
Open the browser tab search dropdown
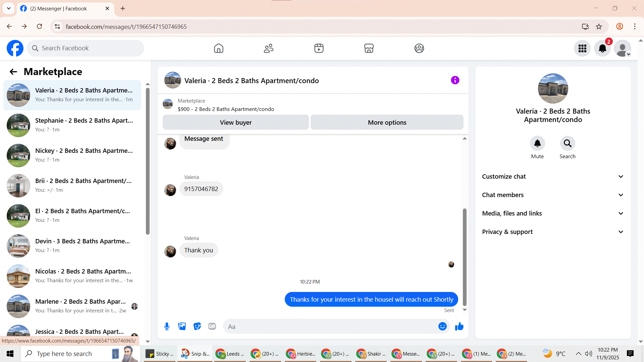pos(9,8)
